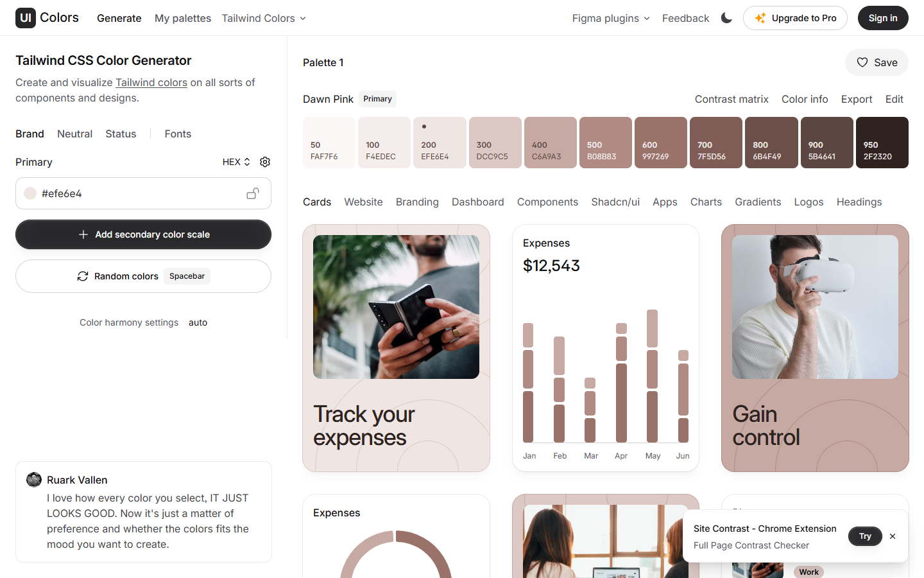Image resolution: width=924 pixels, height=578 pixels.
Task: Open My palettes in the navigation
Action: pyautogui.click(x=183, y=18)
